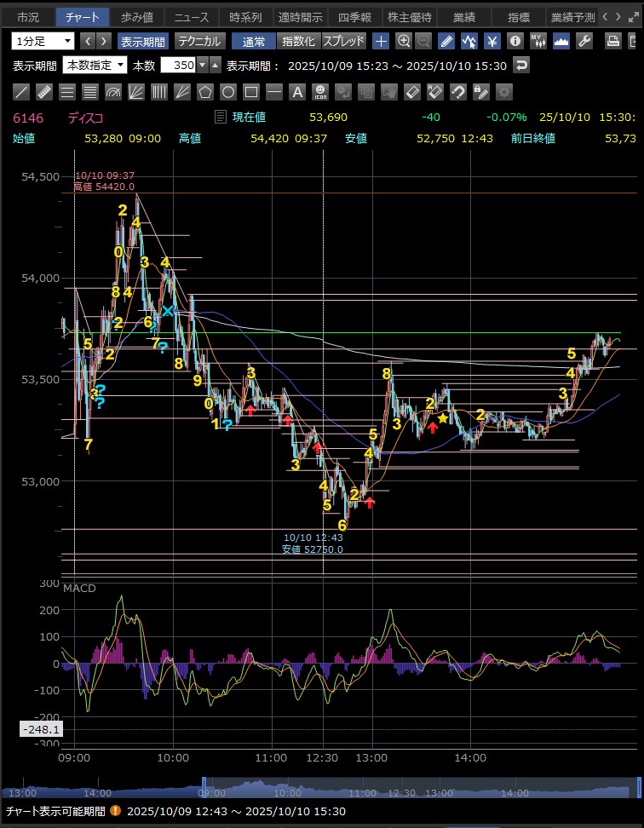Open the 本数指定 period type dropdown
644x828 pixels.
[95, 66]
